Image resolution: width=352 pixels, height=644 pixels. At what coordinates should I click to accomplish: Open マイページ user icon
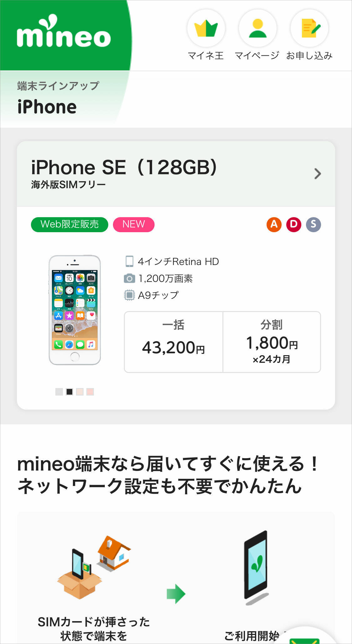258,28
